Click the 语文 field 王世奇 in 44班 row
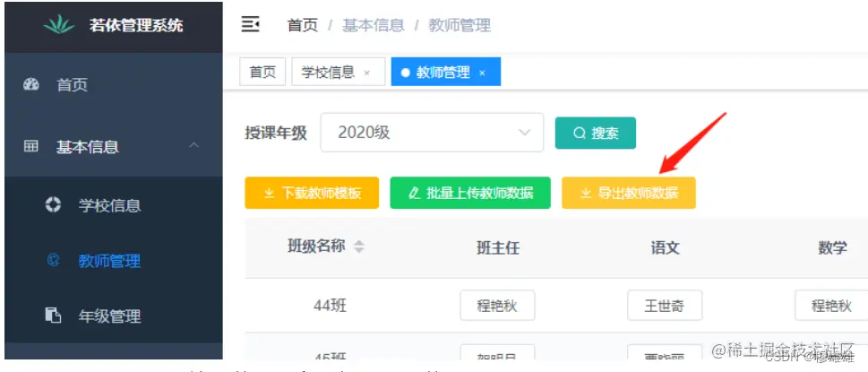This screenshot has width=868, height=372. pos(665,305)
